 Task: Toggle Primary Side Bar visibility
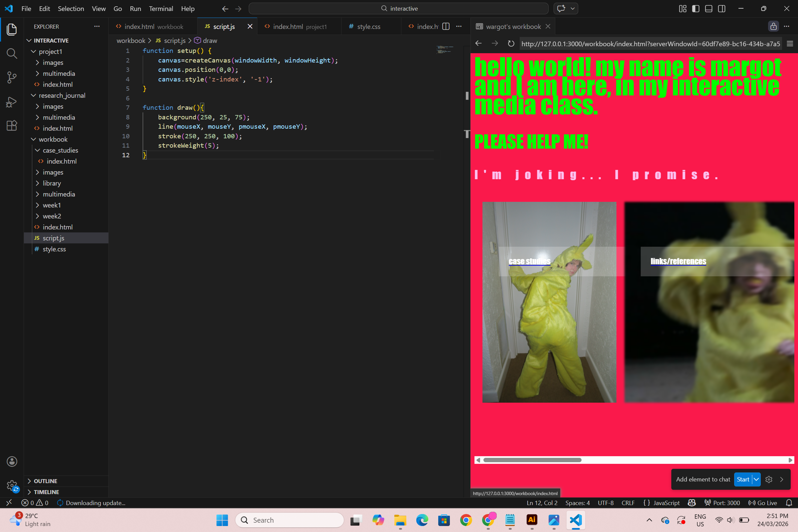[696, 9]
